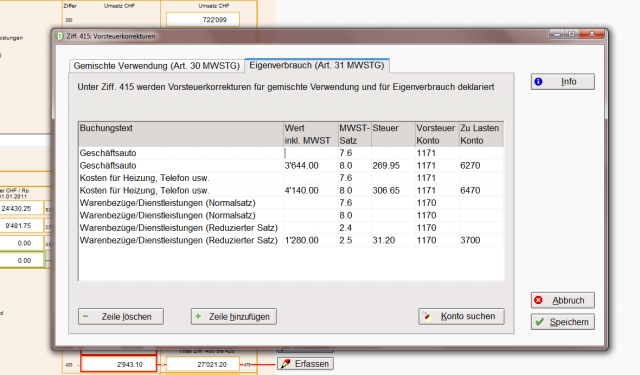Image resolution: width=640 pixels, height=375 pixels.
Task: Click value 4'140.00 in Heizung row
Action: 301,191
